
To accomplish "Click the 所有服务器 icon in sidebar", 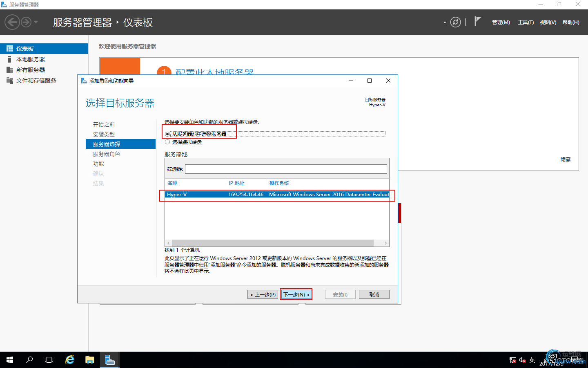I will point(10,70).
